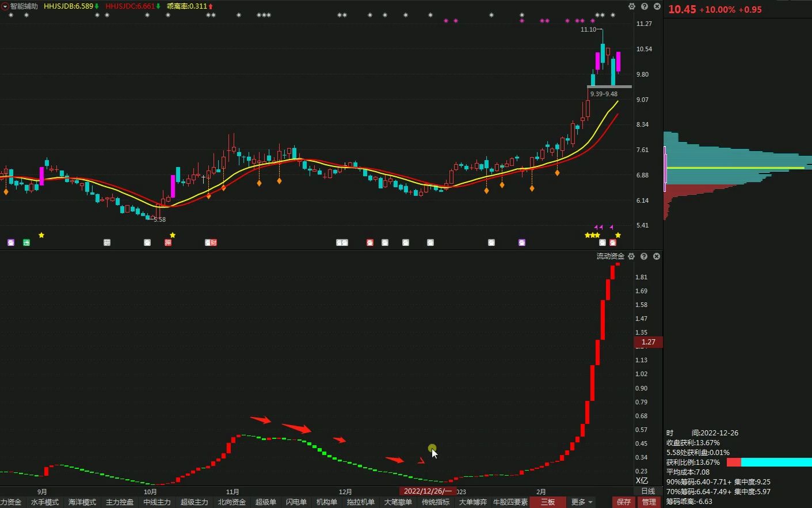Select the 传统指标 indicator tab
The height and width of the screenshot is (508, 812).
(436, 502)
